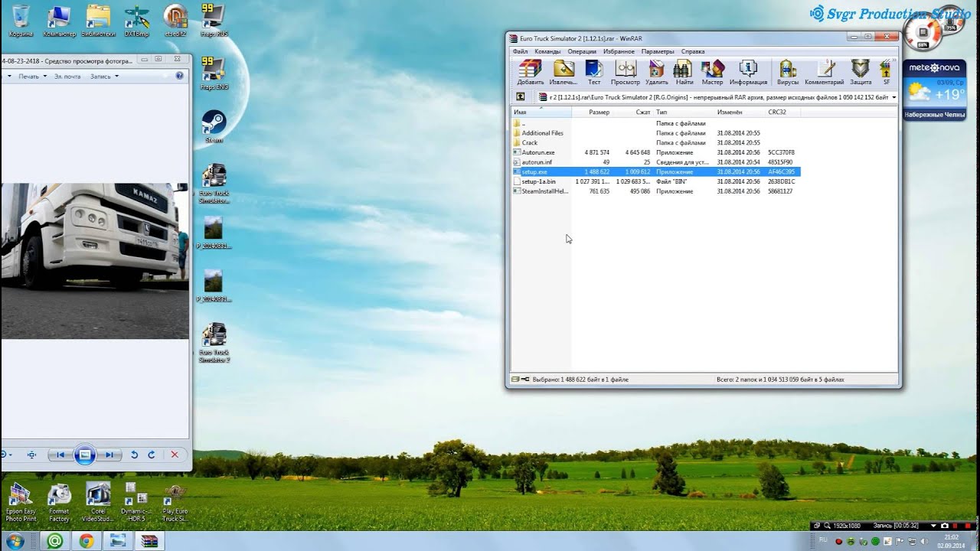Screen dimensions: 980x551
Task: Select the SteamInstallHel... file row
Action: coord(655,191)
